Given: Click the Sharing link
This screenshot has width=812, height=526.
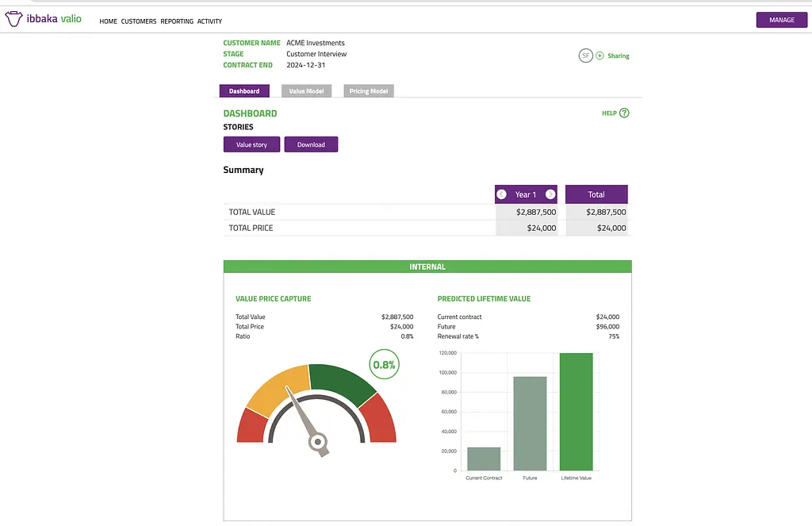Looking at the screenshot, I should click(x=619, y=56).
